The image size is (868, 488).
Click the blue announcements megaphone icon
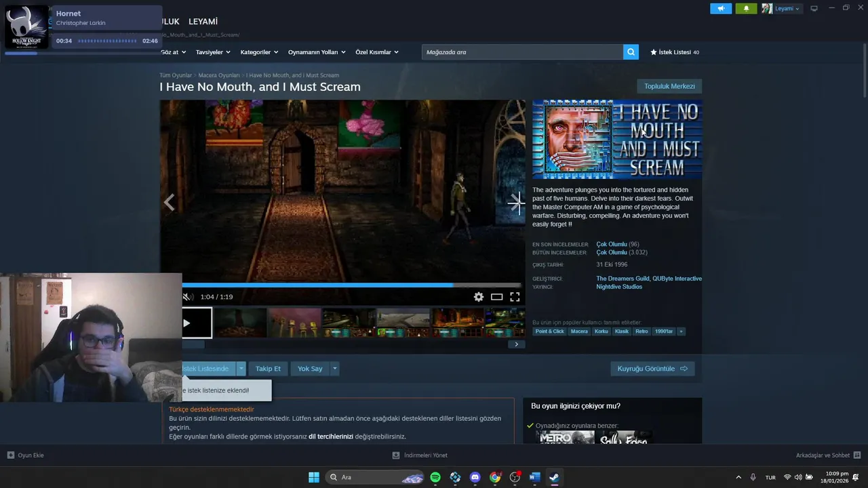click(x=721, y=8)
